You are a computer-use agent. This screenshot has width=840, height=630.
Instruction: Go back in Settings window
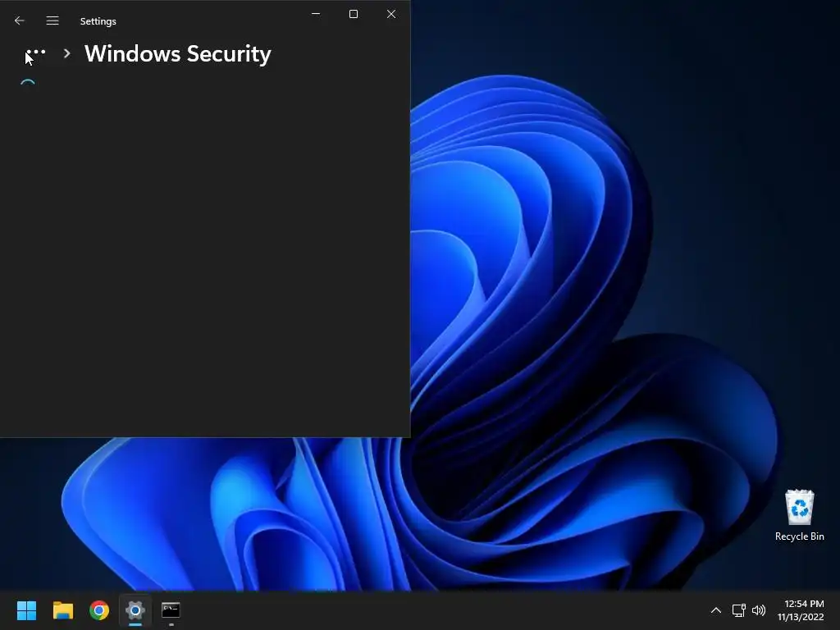(20, 21)
